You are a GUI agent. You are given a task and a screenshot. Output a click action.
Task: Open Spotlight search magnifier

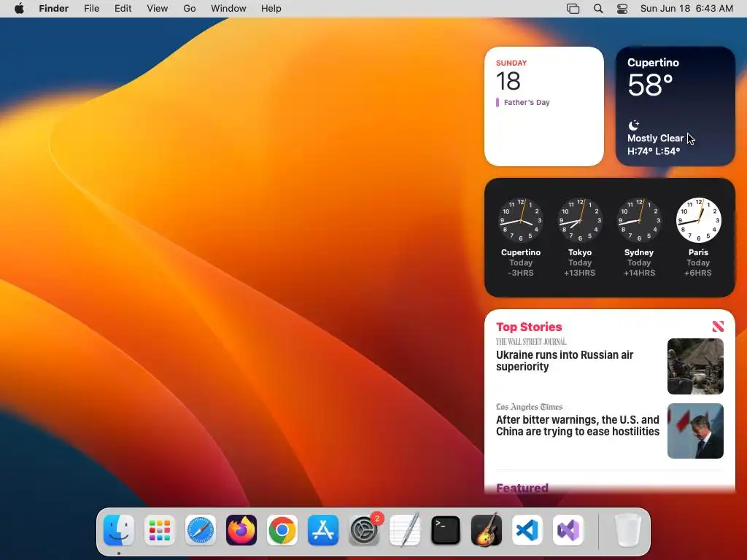click(x=598, y=9)
